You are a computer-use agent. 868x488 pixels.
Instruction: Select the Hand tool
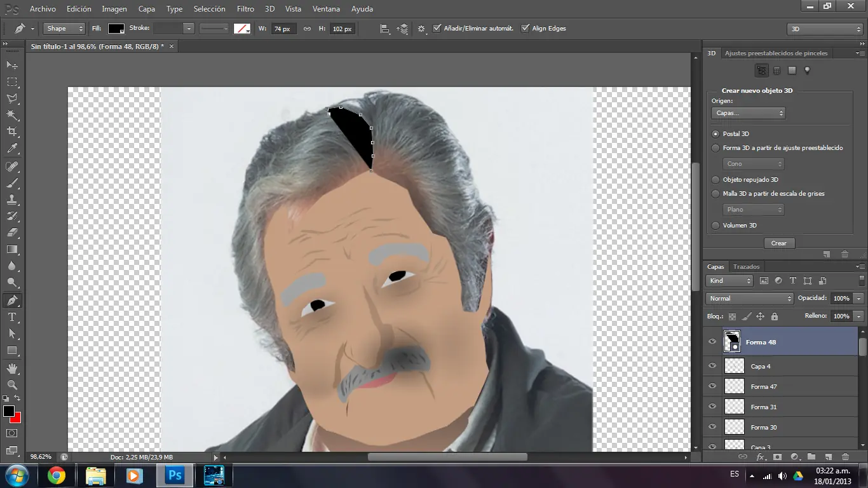[x=12, y=368]
